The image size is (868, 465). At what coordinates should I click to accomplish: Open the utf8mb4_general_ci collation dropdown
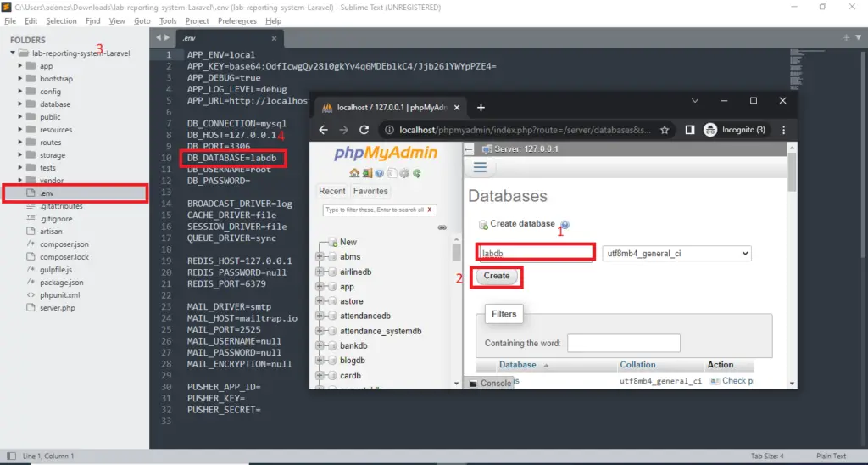coord(676,253)
